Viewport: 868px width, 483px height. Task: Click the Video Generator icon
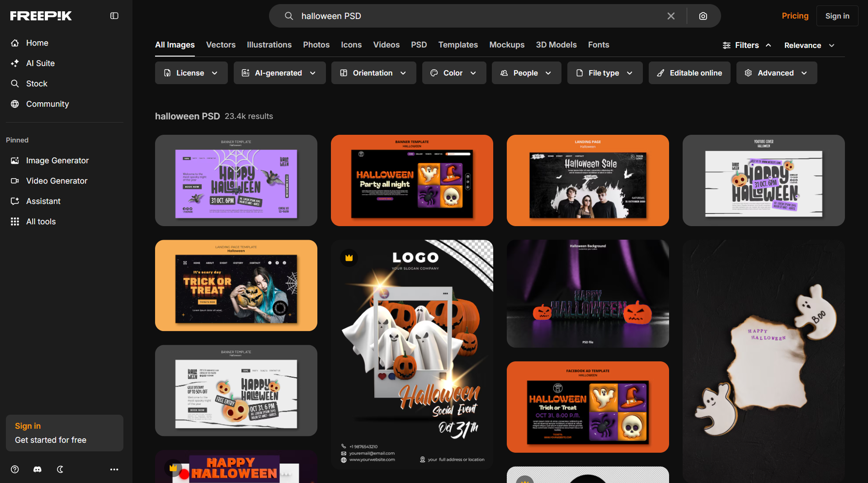pyautogui.click(x=15, y=181)
